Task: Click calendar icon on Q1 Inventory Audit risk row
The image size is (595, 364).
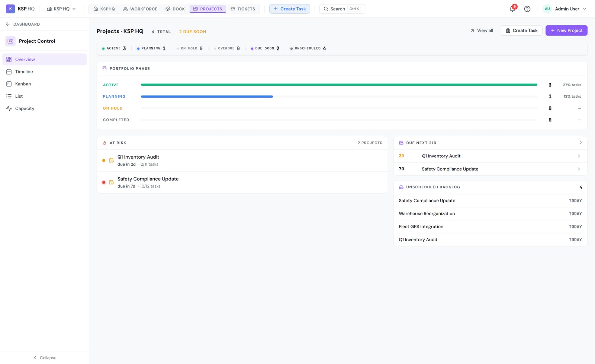Action: (x=111, y=160)
